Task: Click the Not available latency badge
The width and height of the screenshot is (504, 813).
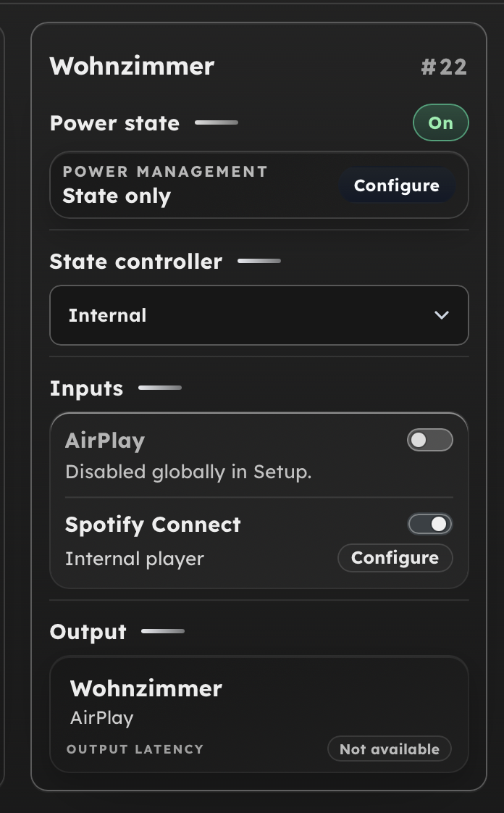Action: coord(389,749)
